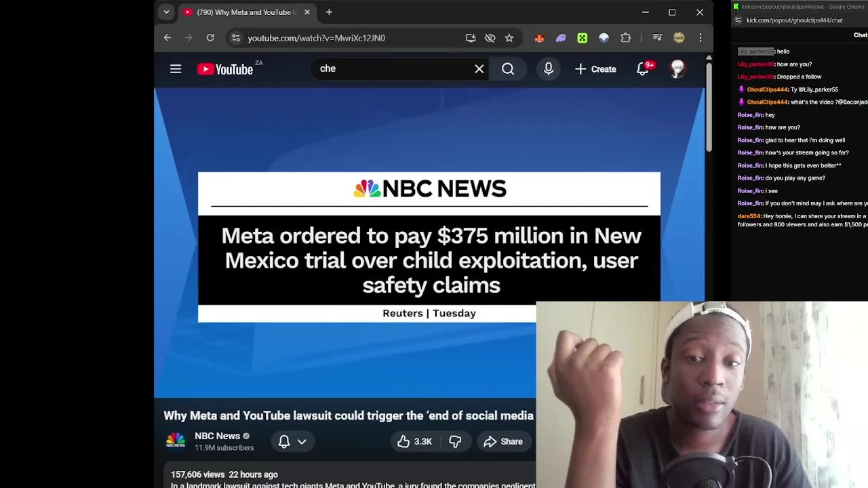Go to the YouTube home logo
Viewport: 868px width, 488px height.
(225, 69)
